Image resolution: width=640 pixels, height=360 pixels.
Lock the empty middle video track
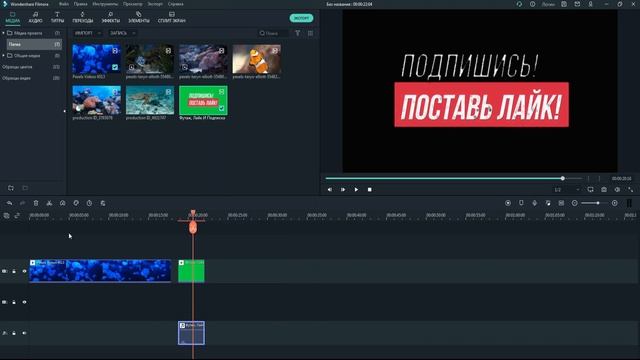14,302
